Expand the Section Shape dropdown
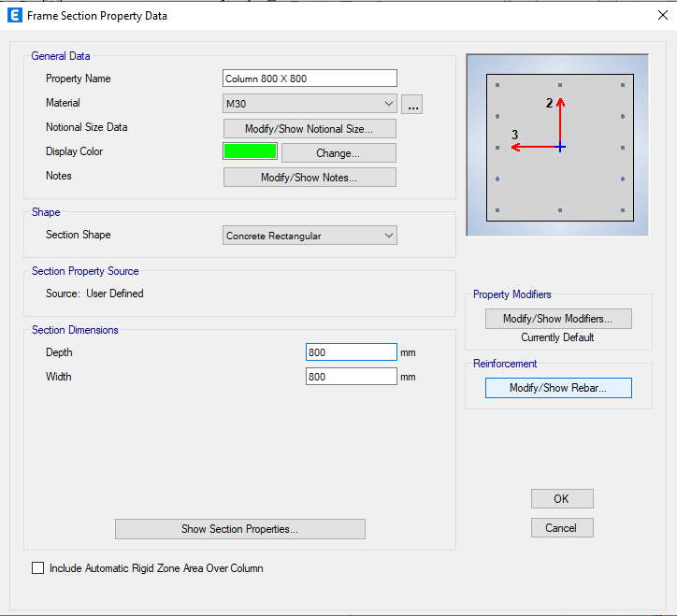 pyautogui.click(x=310, y=236)
